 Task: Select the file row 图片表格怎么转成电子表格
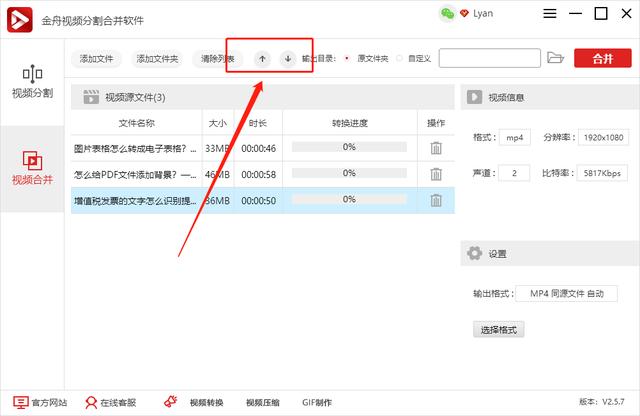coord(262,148)
